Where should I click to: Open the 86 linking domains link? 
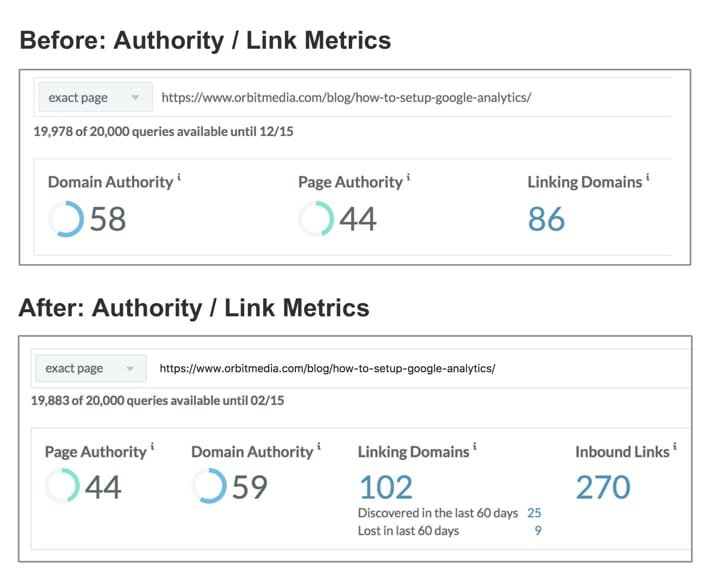[x=546, y=219]
